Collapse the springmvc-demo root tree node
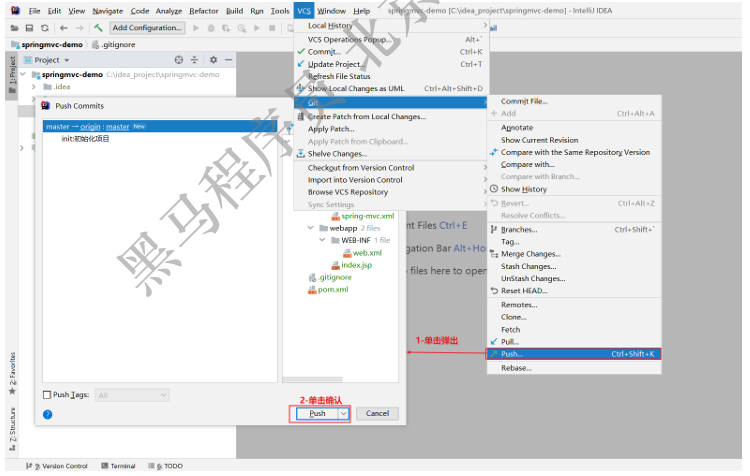750x476 pixels. click(x=23, y=74)
